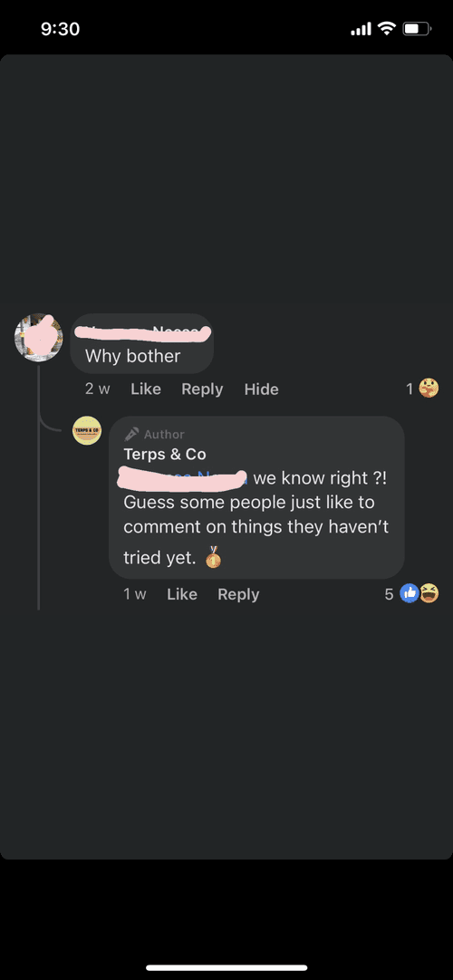Screen dimensions: 453x980
Task: Like the "Why bother" comment
Action: [146, 389]
